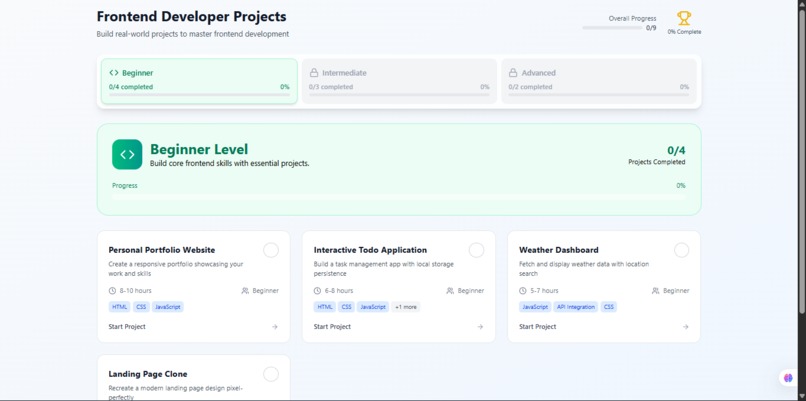Click the "0/2 completed" text
The width and height of the screenshot is (806, 401).
530,87
